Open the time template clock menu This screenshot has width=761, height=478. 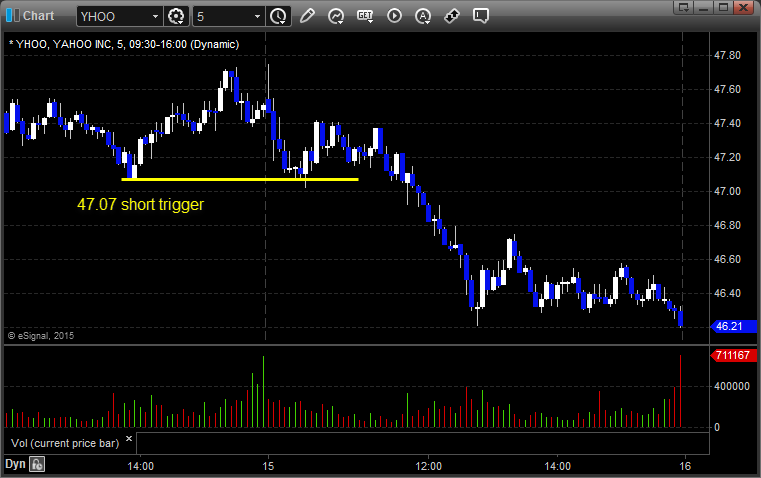(x=278, y=16)
